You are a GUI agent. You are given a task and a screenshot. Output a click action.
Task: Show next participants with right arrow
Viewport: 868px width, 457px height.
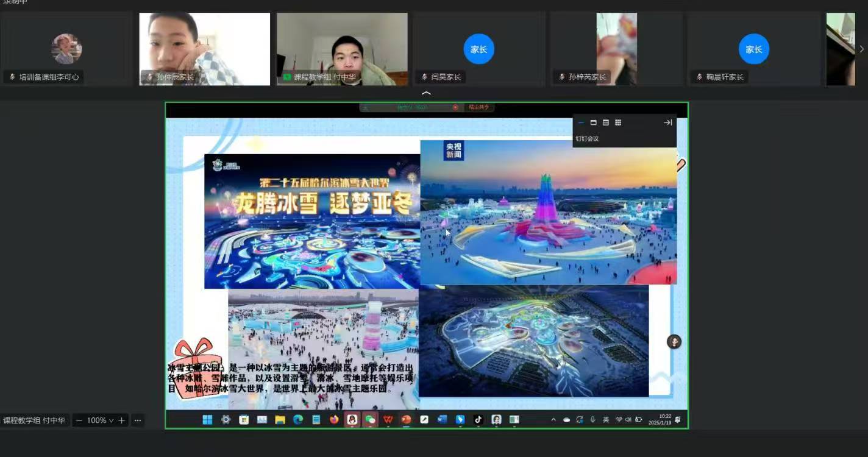pyautogui.click(x=861, y=49)
